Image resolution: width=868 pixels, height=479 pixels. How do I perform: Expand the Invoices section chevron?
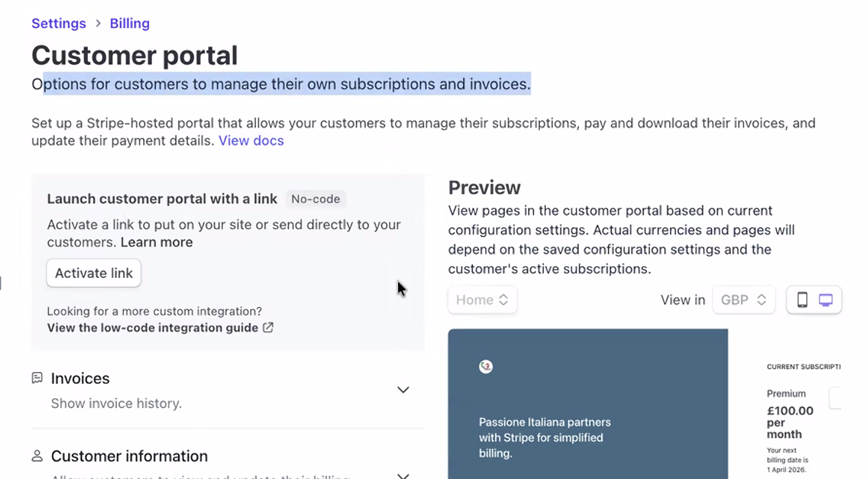[x=403, y=389]
